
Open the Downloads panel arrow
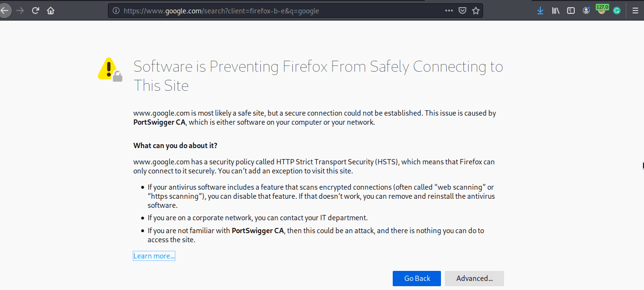[x=540, y=11]
